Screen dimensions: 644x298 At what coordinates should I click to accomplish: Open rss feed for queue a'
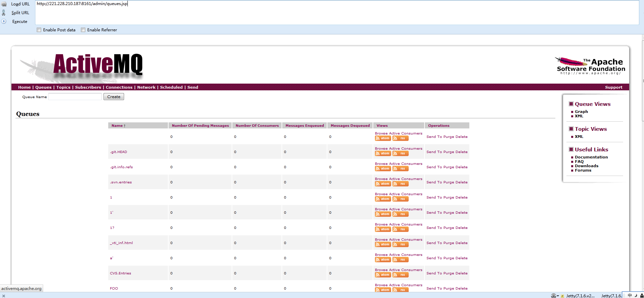[x=400, y=260]
